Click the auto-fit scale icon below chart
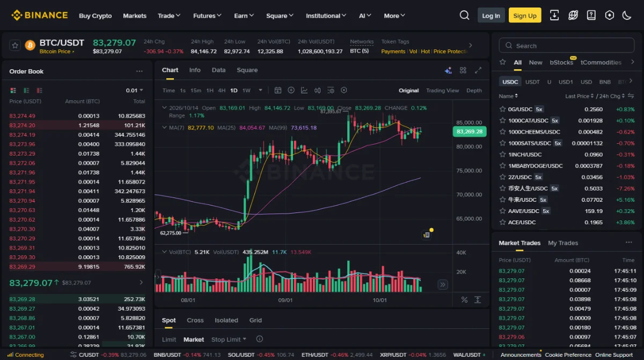 pos(478,299)
